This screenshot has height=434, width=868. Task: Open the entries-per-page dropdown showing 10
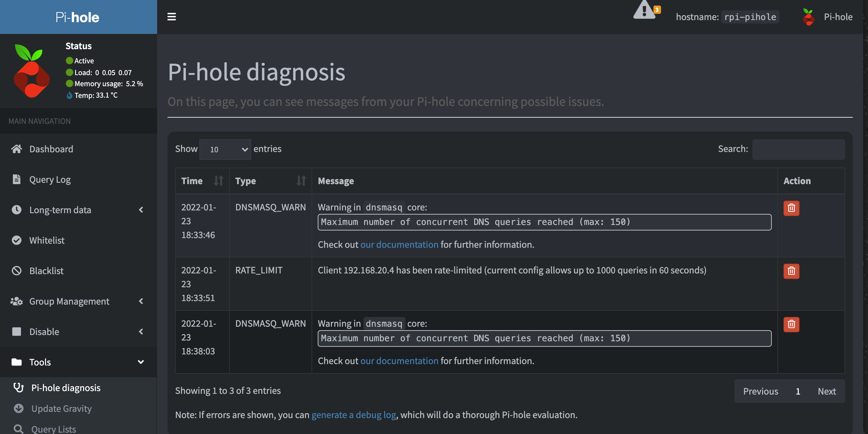225,149
